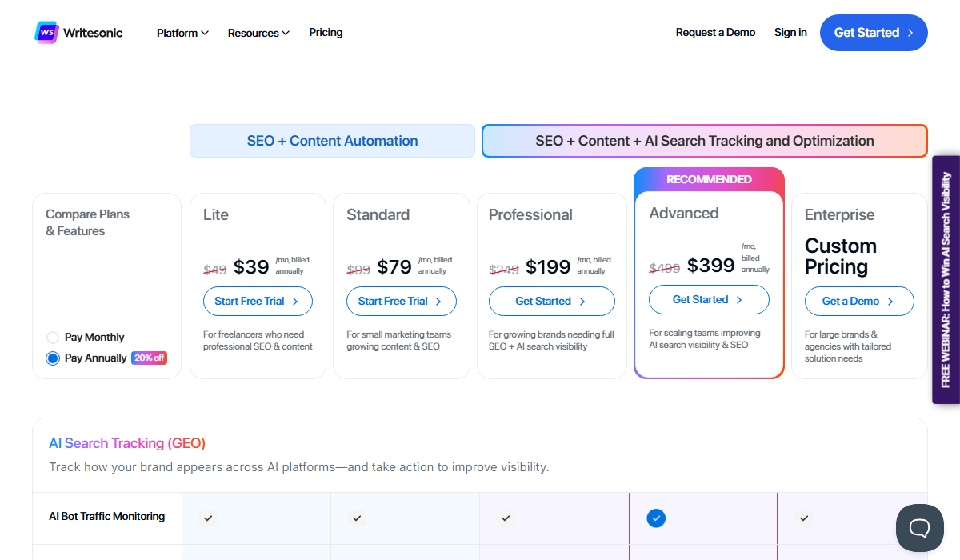Select the Pay Annually billing option
The height and width of the screenshot is (560, 960).
(x=53, y=358)
